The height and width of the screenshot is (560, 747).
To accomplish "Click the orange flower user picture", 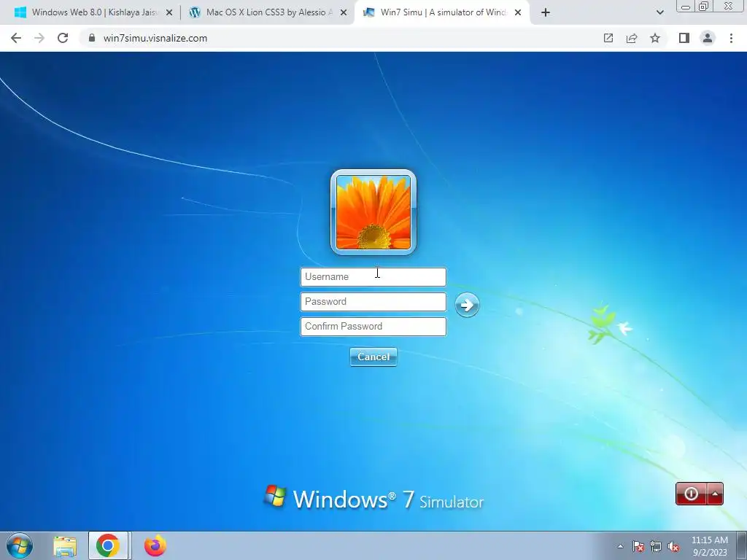I will click(x=373, y=212).
